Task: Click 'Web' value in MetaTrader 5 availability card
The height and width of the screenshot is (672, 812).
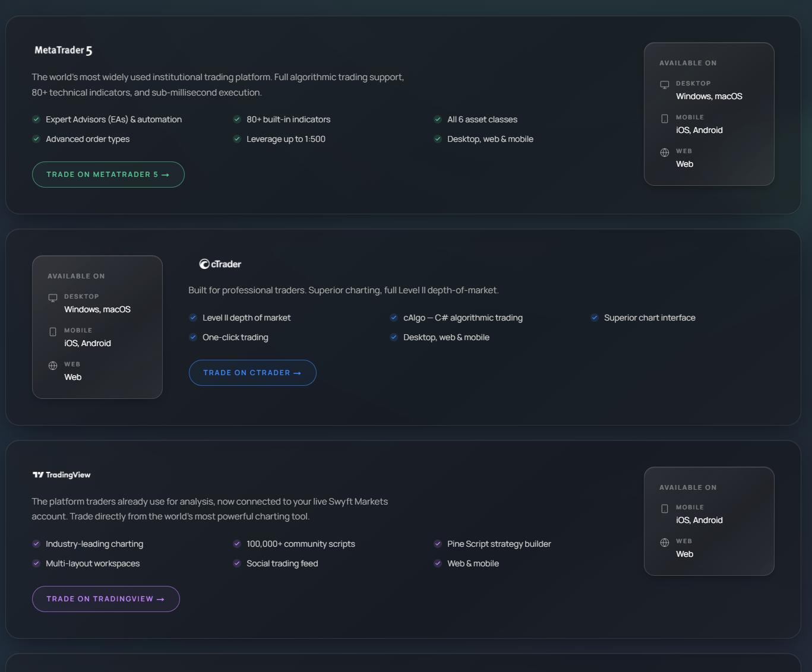Action: (x=684, y=164)
